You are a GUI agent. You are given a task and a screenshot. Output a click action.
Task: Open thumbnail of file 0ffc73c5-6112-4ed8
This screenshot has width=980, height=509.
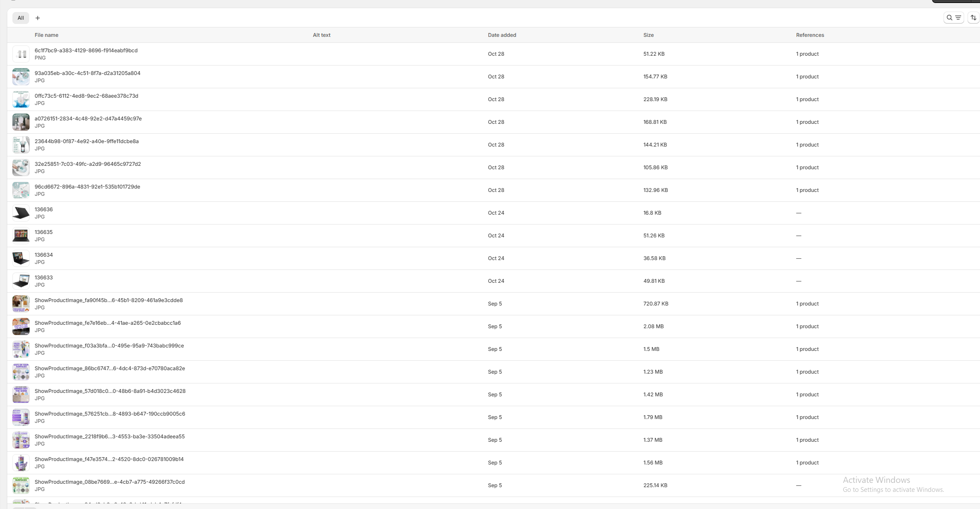tap(21, 99)
